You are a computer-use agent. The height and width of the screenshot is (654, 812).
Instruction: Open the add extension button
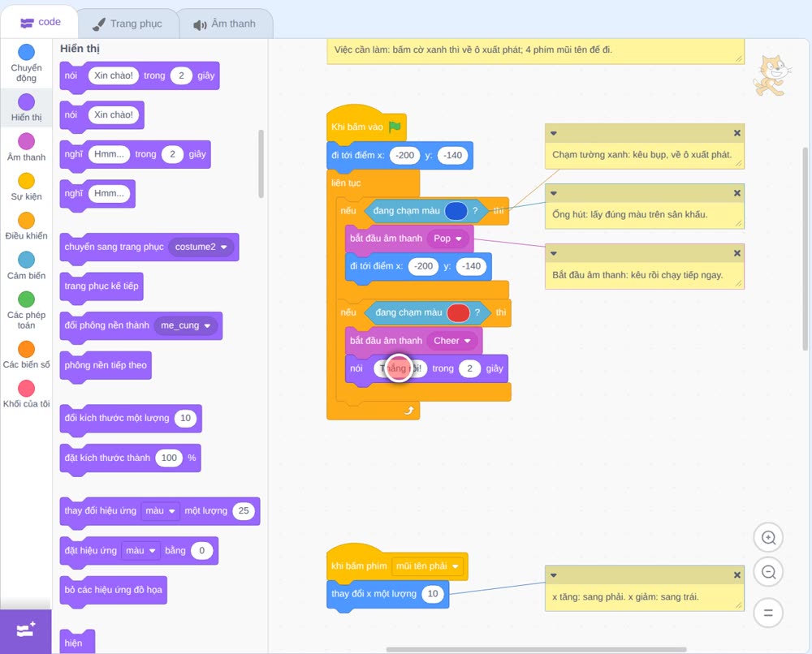click(x=26, y=630)
